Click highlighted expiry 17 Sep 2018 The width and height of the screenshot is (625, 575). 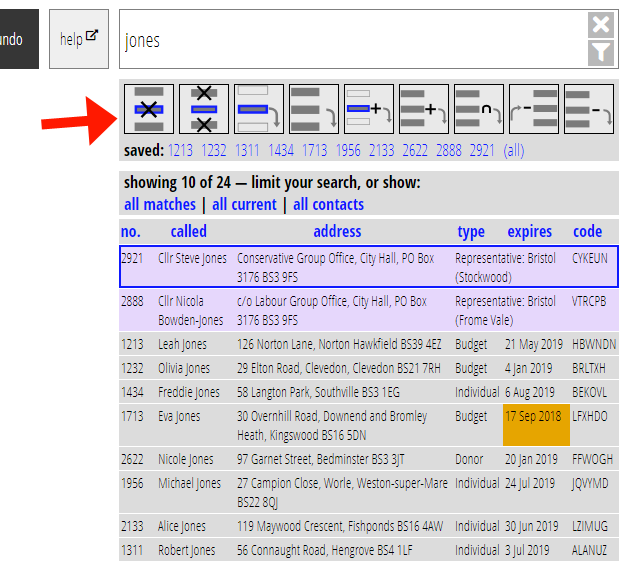tap(537, 425)
